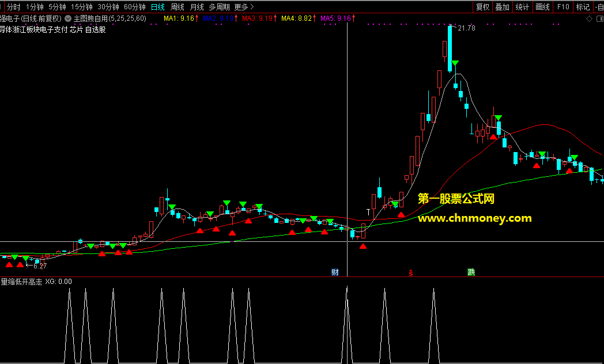Open the 画线 drawing tools button
The height and width of the screenshot is (364, 604).
542,7
